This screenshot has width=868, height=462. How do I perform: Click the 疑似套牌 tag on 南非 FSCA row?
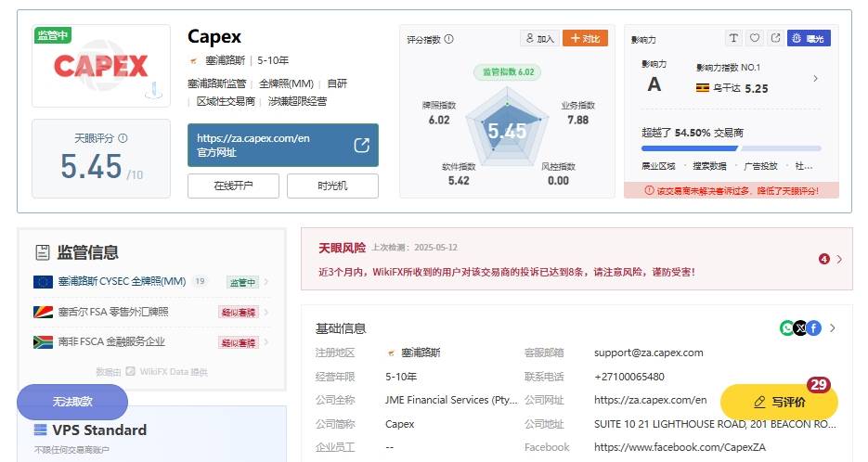[239, 343]
